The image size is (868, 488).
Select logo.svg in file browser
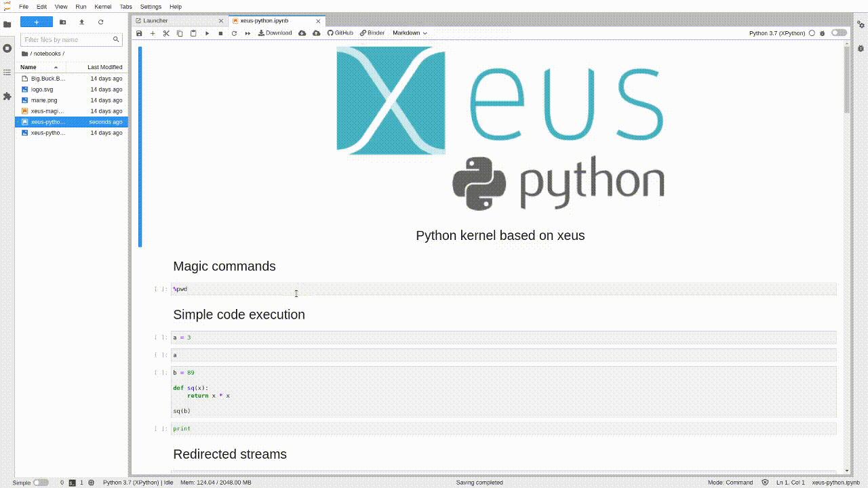coord(71,89)
